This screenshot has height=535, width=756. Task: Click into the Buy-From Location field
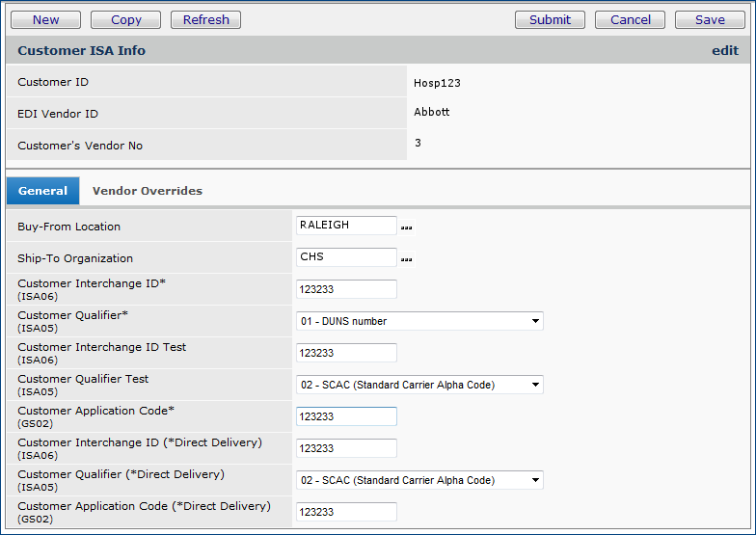pyautogui.click(x=346, y=226)
